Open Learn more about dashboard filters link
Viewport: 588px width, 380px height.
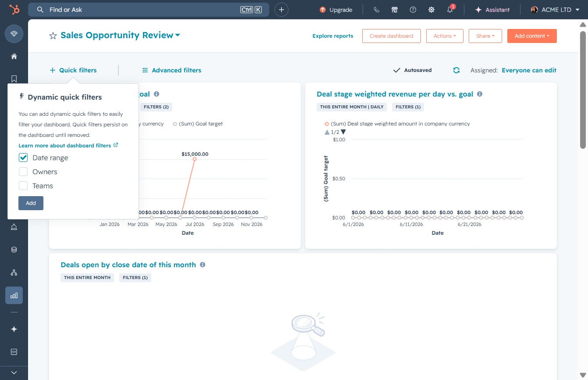click(x=64, y=145)
